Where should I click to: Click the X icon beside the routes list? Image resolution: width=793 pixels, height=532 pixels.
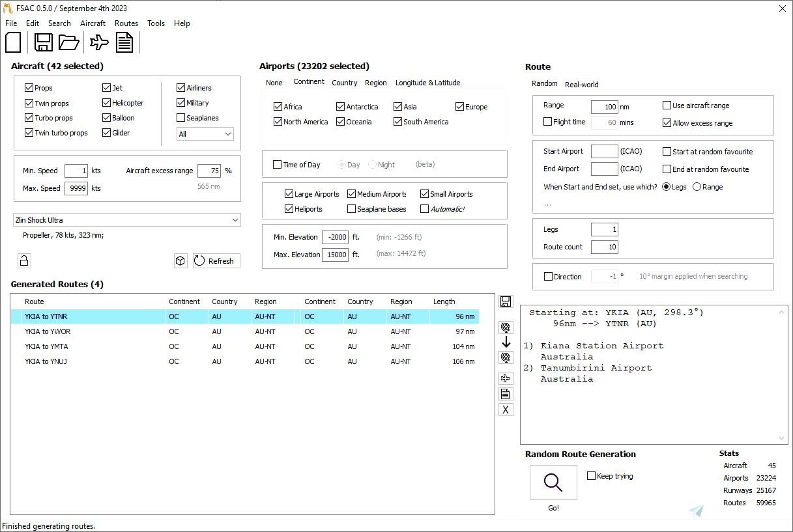pos(506,410)
